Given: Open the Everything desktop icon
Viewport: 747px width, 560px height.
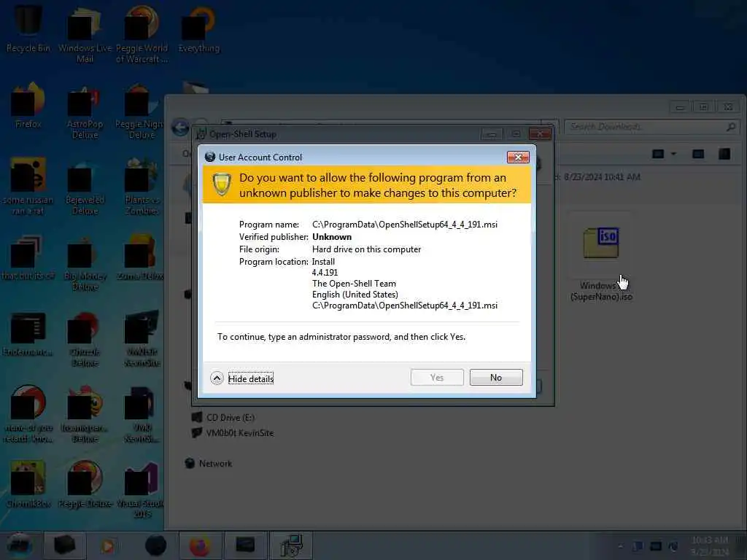Looking at the screenshot, I should pos(198,29).
